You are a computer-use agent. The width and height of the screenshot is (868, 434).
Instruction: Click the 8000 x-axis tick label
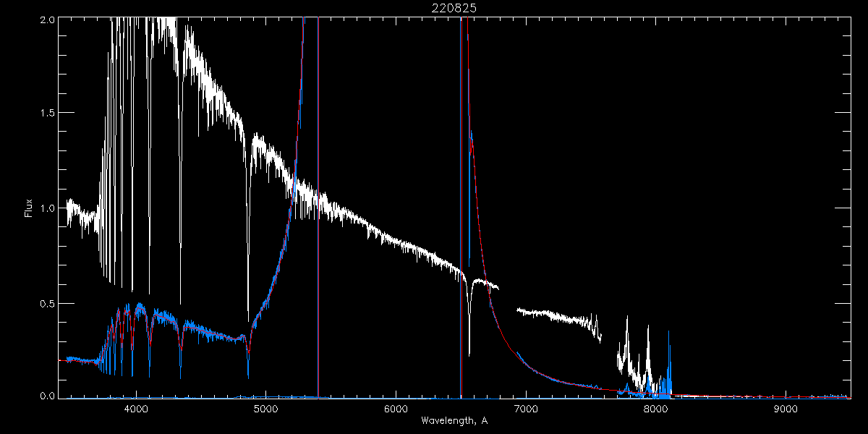pyautogui.click(x=655, y=408)
